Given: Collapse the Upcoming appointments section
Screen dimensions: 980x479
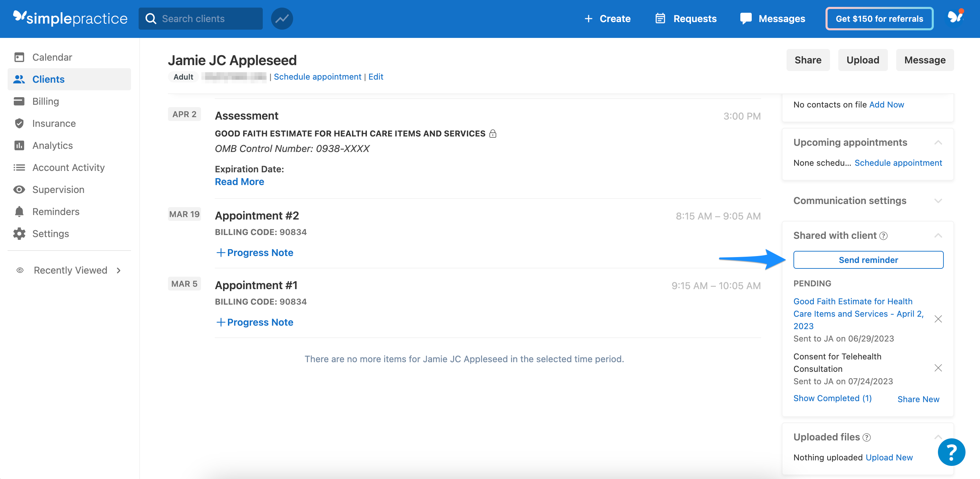Looking at the screenshot, I should coord(938,143).
